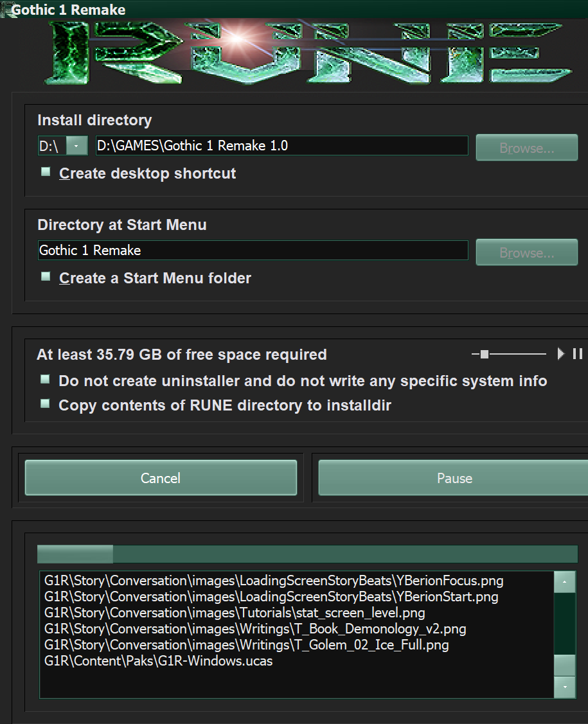Check Copy contents of RUNE directory option

pyautogui.click(x=45, y=404)
